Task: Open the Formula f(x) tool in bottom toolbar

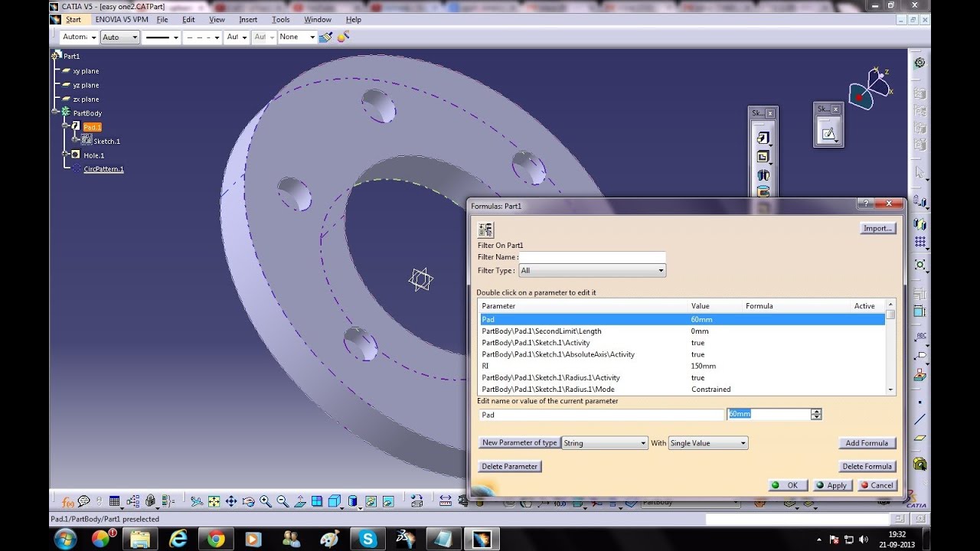Action: (68, 502)
